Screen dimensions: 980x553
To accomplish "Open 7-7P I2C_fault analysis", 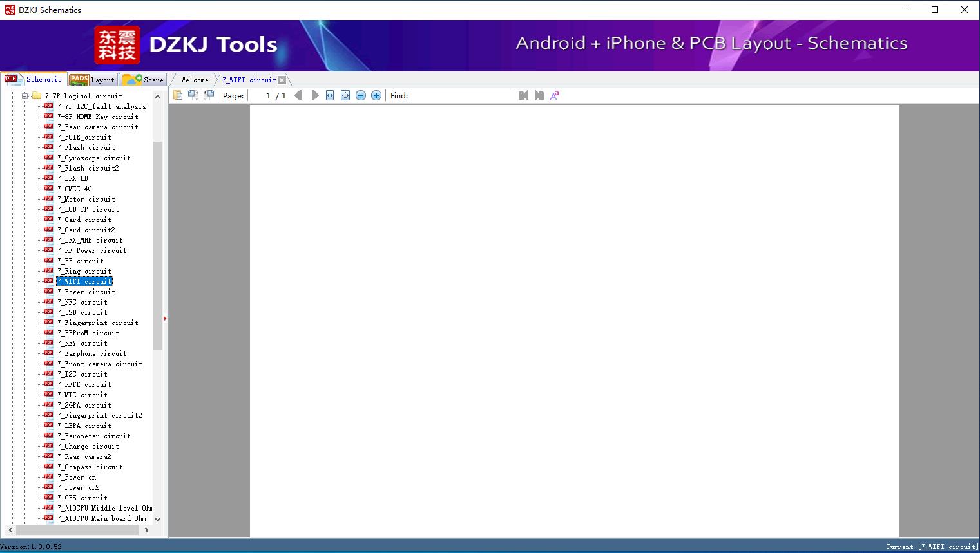I will [x=102, y=106].
